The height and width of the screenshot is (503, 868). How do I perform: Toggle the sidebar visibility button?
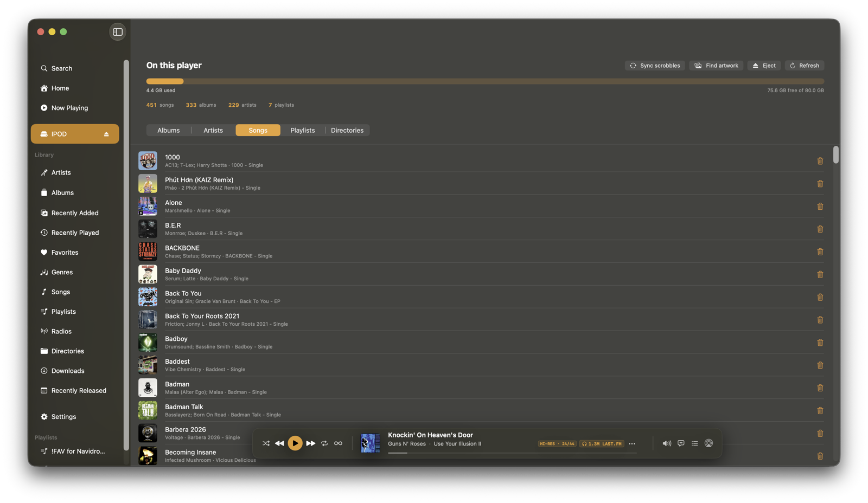118,32
